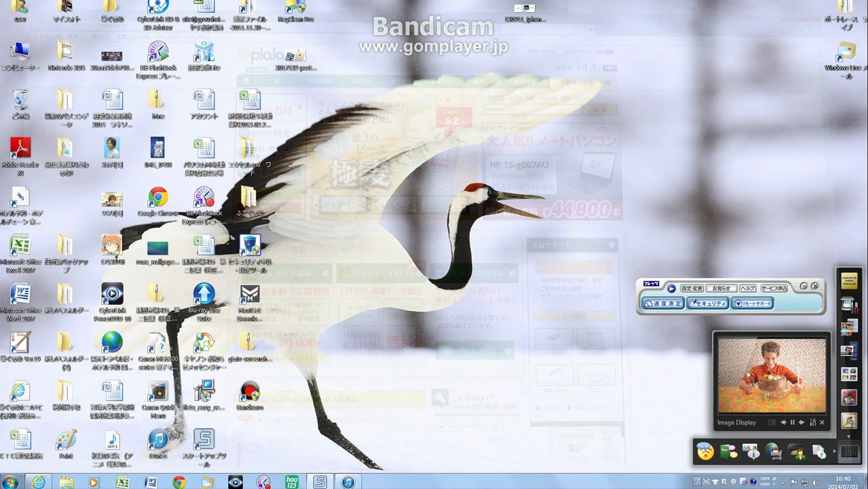This screenshot has width=868, height=489.
Task: Open the マイフォト folder on desktop
Action: pyautogui.click(x=66, y=11)
